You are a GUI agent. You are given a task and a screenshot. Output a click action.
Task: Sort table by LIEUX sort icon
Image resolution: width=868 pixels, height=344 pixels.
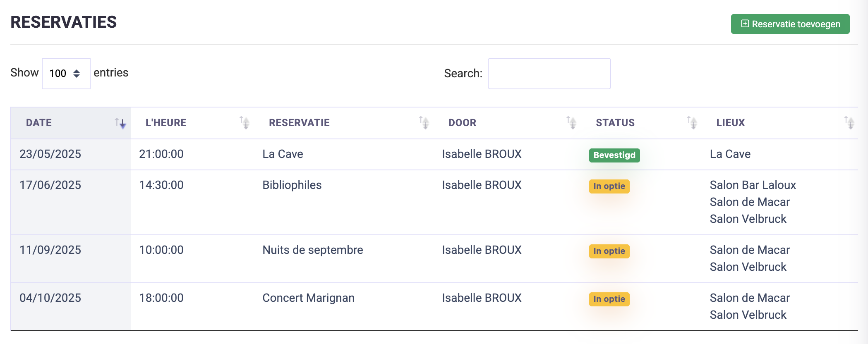pyautogui.click(x=849, y=123)
